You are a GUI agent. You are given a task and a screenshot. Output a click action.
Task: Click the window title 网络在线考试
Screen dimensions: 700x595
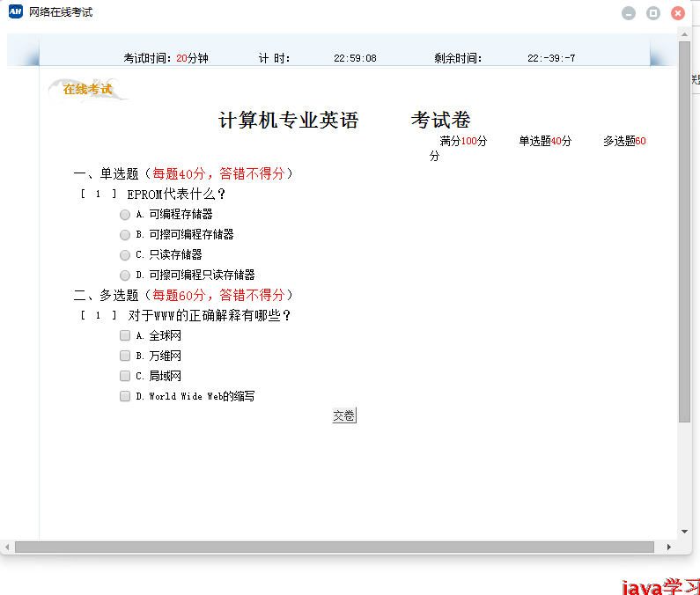[x=61, y=12]
